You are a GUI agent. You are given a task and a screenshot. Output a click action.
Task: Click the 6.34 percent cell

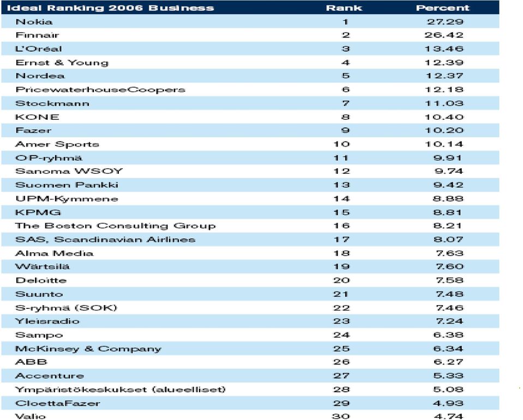click(448, 349)
